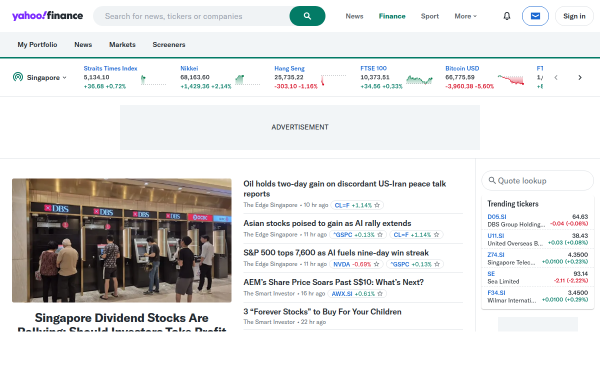
Task: Click the main search input field
Action: click(191, 16)
